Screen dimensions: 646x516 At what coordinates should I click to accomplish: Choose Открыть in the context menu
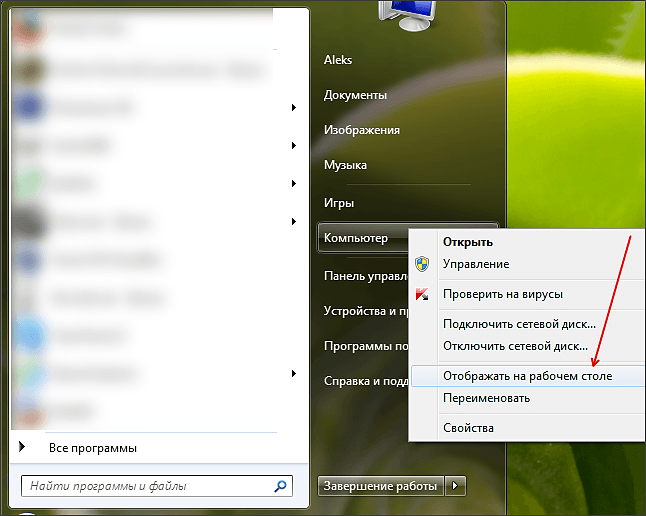pyautogui.click(x=468, y=242)
